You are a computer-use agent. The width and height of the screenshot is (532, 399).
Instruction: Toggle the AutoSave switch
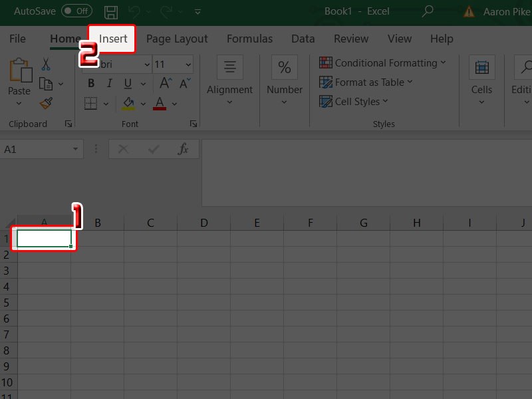[76, 11]
